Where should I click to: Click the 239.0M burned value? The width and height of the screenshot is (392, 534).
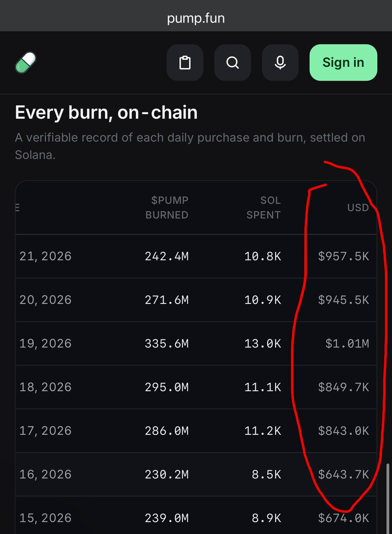click(x=167, y=518)
